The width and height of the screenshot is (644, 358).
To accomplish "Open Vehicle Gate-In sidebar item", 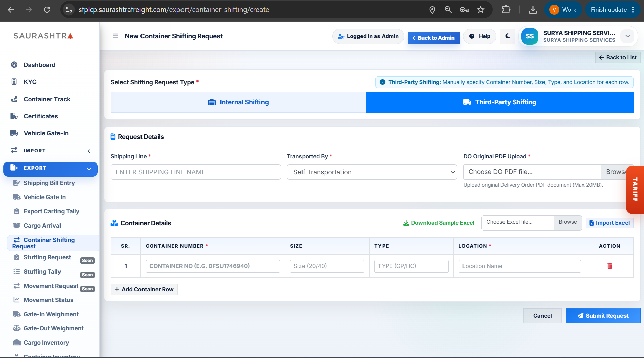I will [46, 133].
